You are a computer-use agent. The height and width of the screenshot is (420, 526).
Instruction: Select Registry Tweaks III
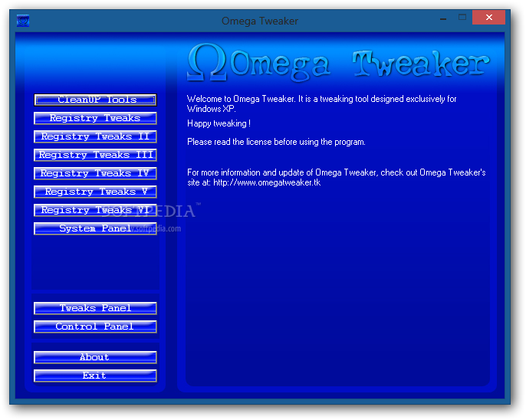(95, 155)
